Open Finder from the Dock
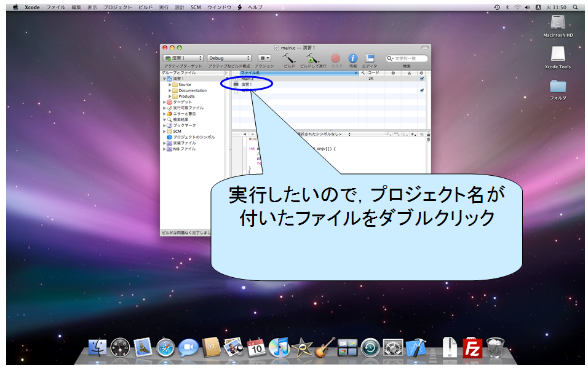Viewport: 588px width, 370px height. (98, 347)
